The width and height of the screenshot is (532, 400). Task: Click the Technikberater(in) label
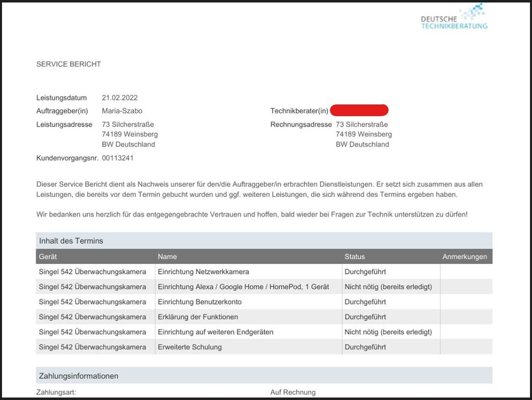299,111
